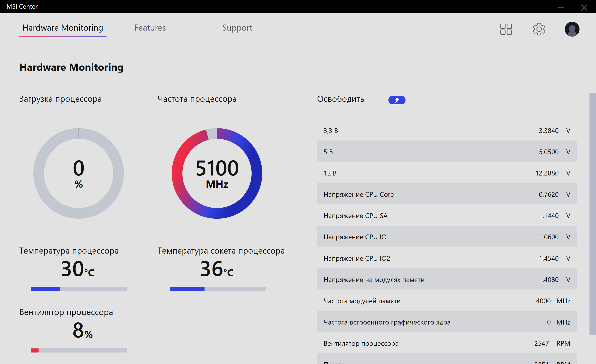The height and width of the screenshot is (364, 596).
Task: Open the Support tab
Action: [237, 28]
